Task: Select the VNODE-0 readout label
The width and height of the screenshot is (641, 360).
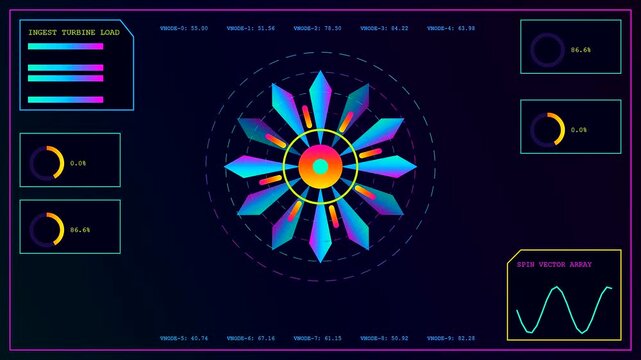Action: pyautogui.click(x=184, y=28)
